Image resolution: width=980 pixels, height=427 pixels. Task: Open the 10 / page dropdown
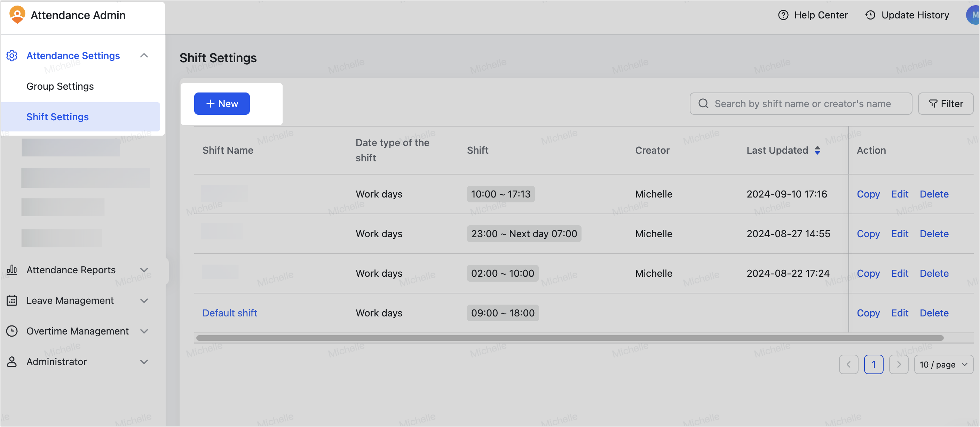click(943, 364)
